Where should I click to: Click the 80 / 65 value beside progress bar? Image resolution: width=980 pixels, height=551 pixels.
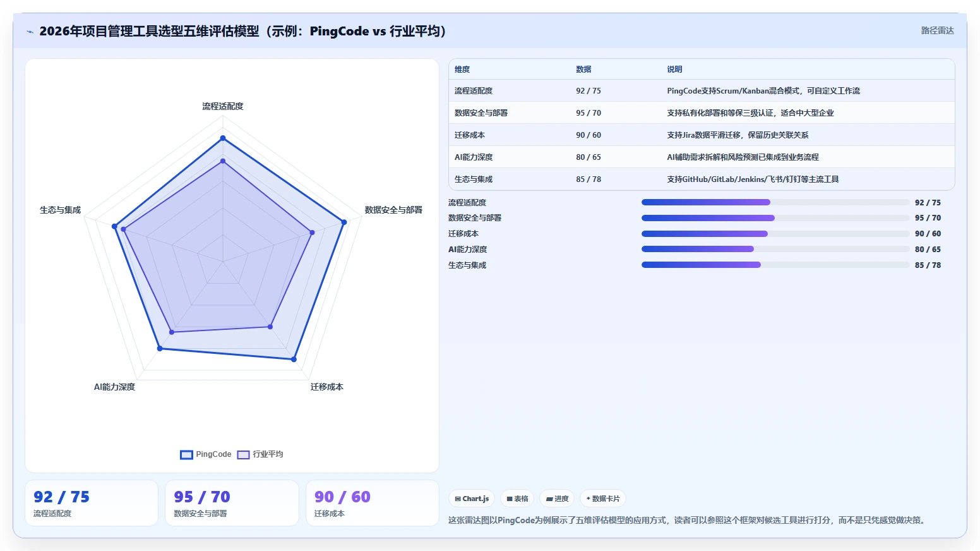point(928,250)
